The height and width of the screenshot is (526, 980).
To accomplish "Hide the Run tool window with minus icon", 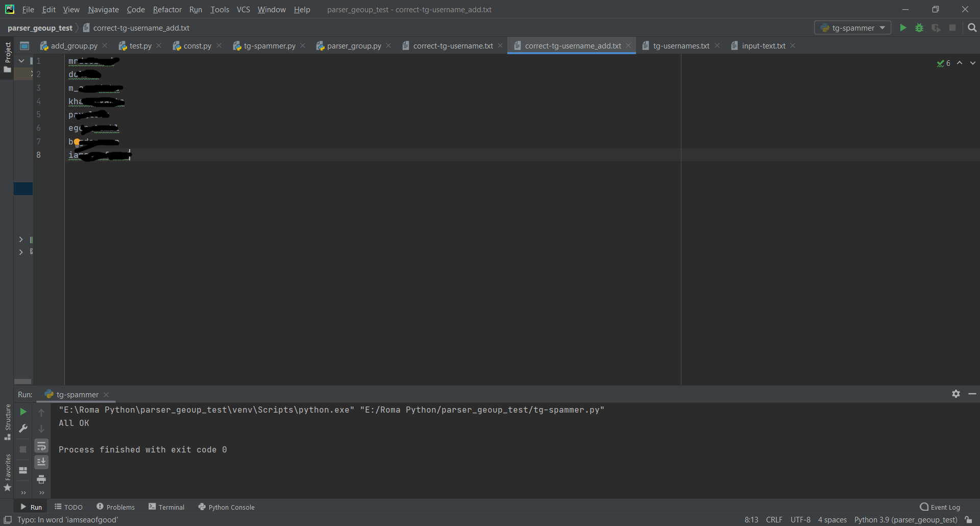I will click(x=972, y=394).
